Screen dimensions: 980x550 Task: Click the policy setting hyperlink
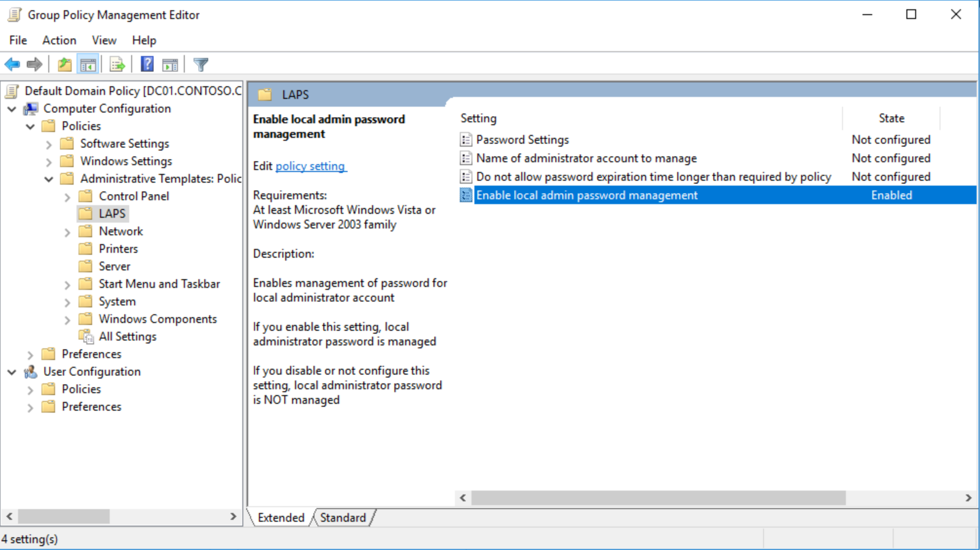(x=310, y=166)
